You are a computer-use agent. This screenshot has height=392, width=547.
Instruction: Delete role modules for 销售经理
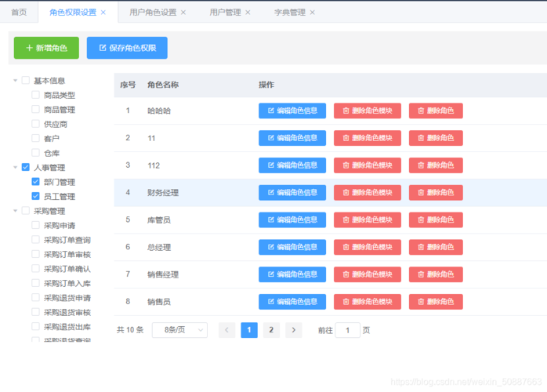368,274
